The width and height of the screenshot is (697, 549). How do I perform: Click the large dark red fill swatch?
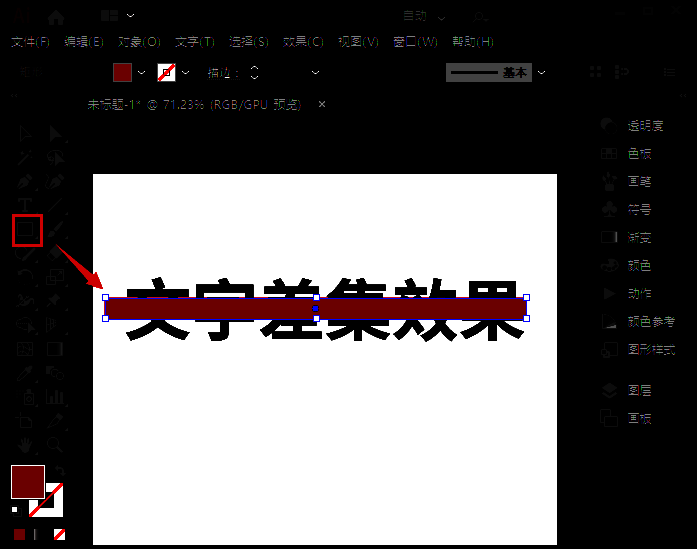(x=27, y=481)
